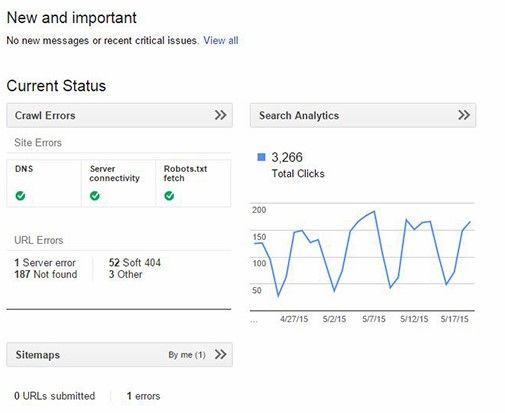The height and width of the screenshot is (413, 505).
Task: Click the Robots.txt fetch green checkmark icon
Action: coord(169,196)
